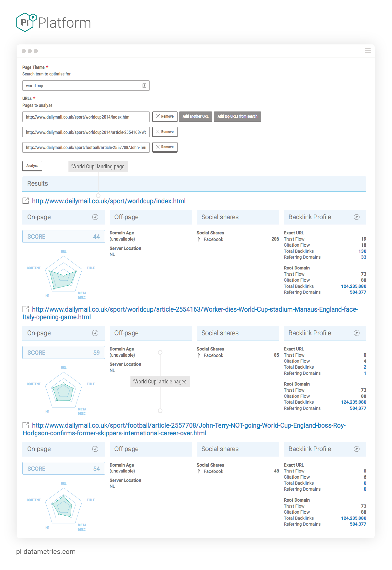Click the worldcup2014/index.html URL input
The image size is (392, 570).
coord(86,117)
